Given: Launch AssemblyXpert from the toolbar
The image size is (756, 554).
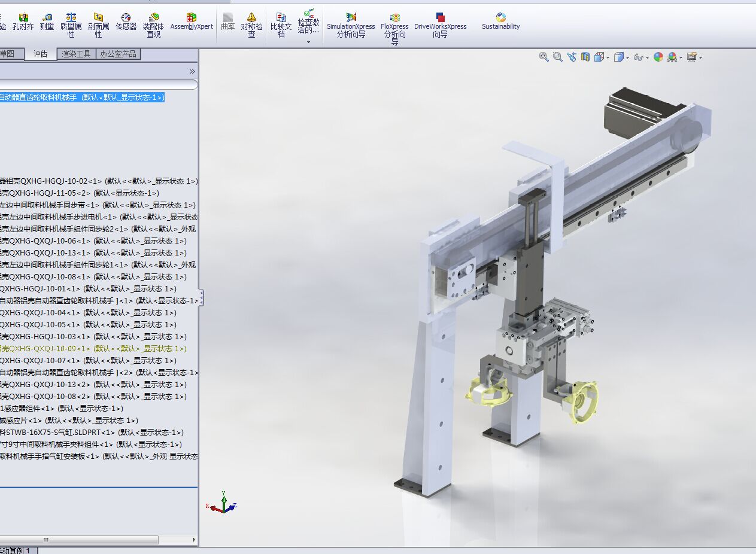Looking at the screenshot, I should (x=192, y=22).
